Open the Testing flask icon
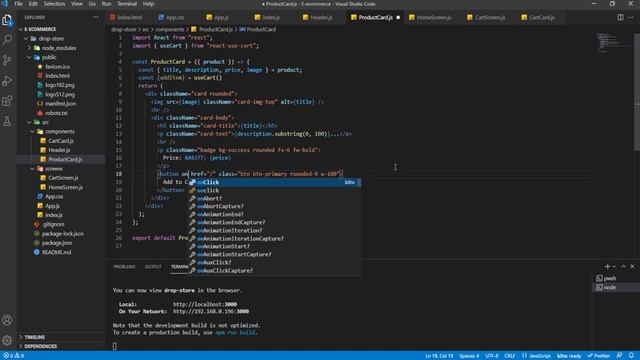 click(x=7, y=121)
